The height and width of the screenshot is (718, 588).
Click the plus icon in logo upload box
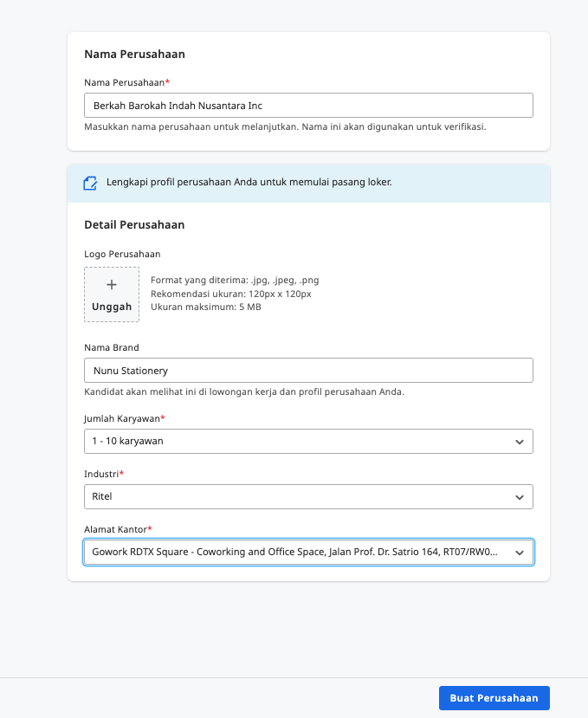click(112, 285)
